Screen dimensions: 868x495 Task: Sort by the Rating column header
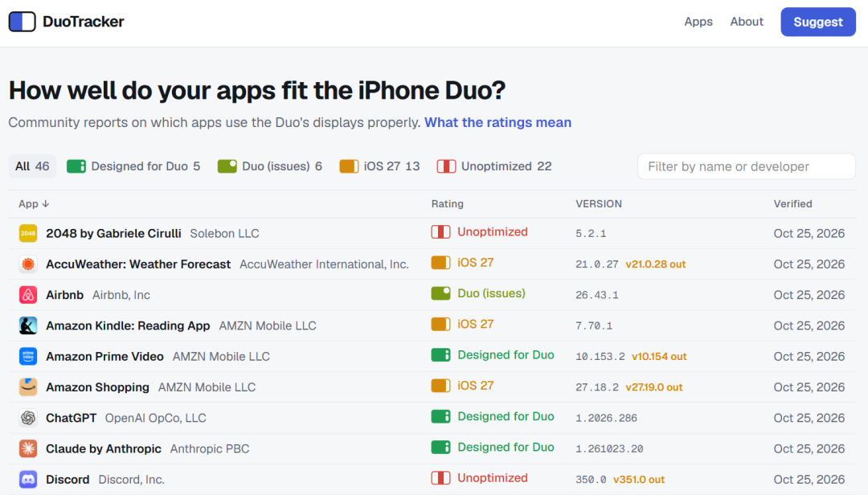tap(448, 204)
